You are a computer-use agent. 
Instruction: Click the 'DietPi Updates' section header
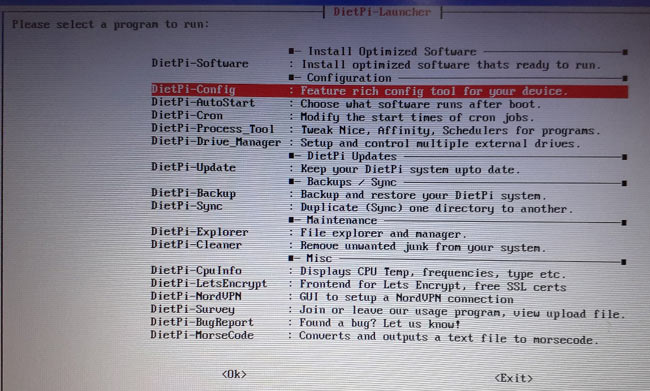coord(352,156)
